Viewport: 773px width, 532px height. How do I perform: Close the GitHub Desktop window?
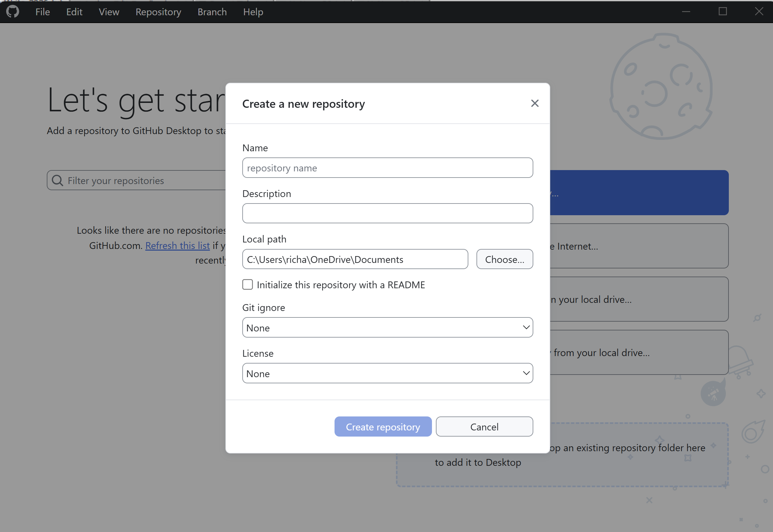click(759, 12)
